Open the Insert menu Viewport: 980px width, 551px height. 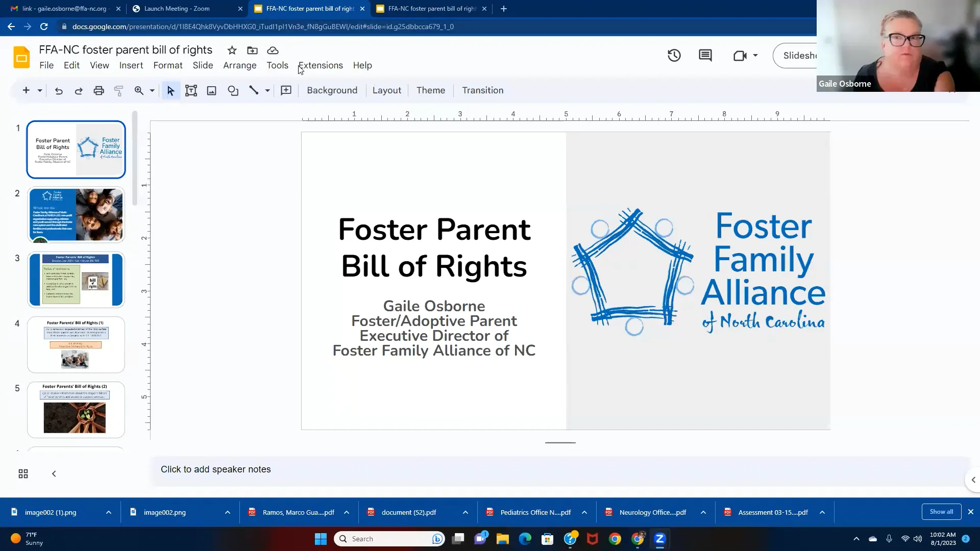131,65
